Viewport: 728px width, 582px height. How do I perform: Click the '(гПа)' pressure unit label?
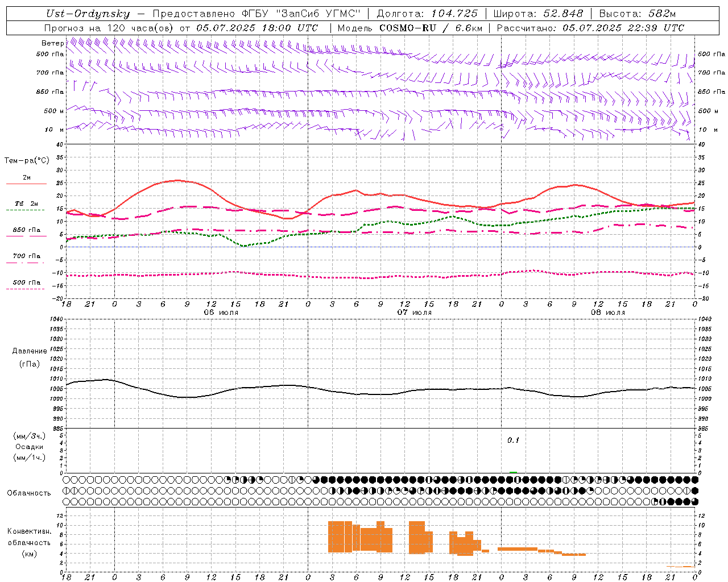point(30,364)
